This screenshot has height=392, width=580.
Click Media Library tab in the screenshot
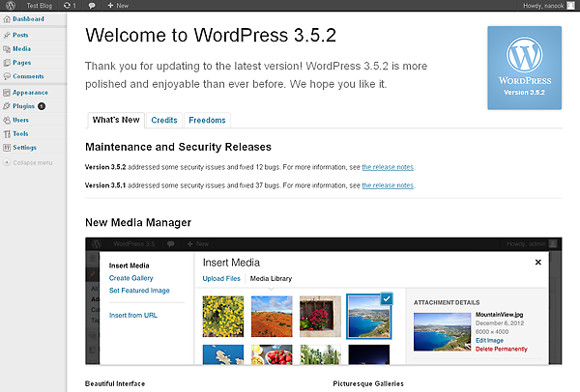coord(271,279)
